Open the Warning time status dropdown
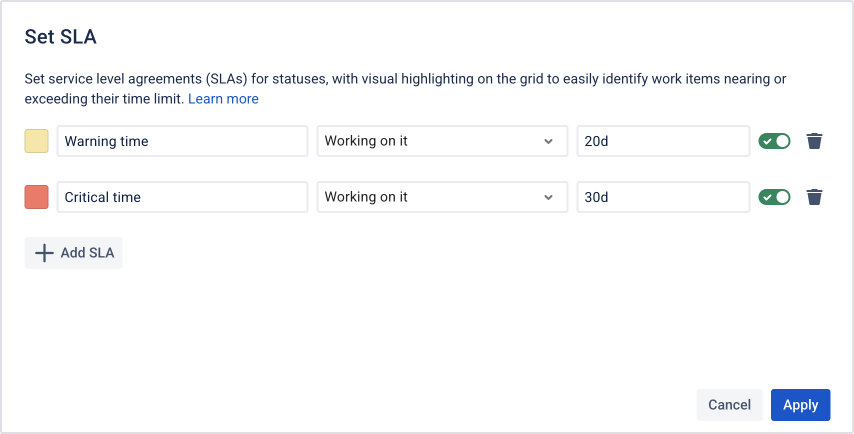The height and width of the screenshot is (434, 854). [438, 141]
